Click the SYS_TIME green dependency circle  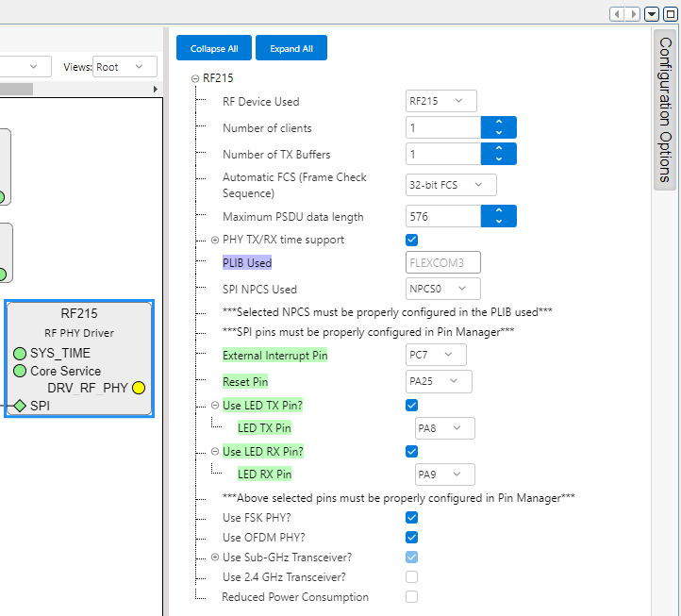20,353
